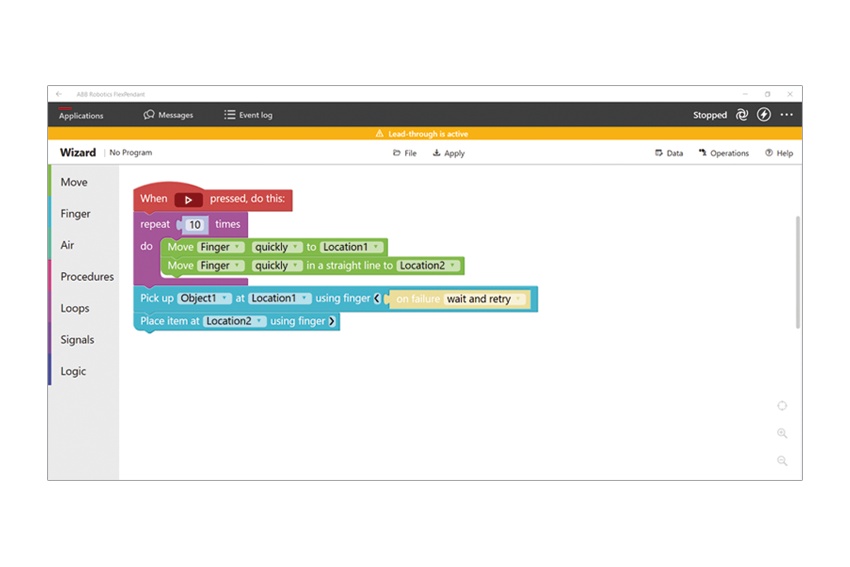Click the zoom in magnifier icon
This screenshot has width=850, height=567.
coord(782,433)
